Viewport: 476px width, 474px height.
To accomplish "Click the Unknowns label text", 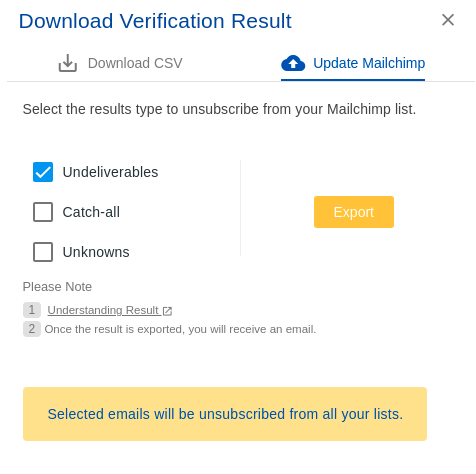I will [96, 252].
